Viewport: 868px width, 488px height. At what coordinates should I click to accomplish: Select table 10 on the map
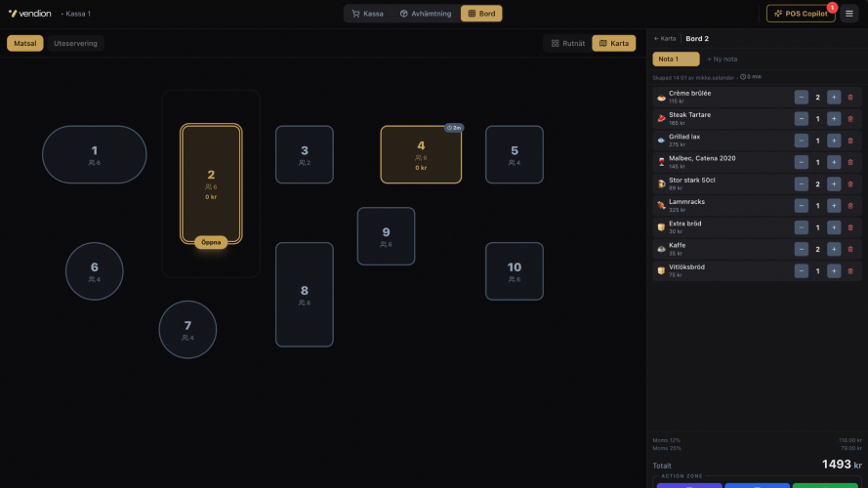coord(515,271)
